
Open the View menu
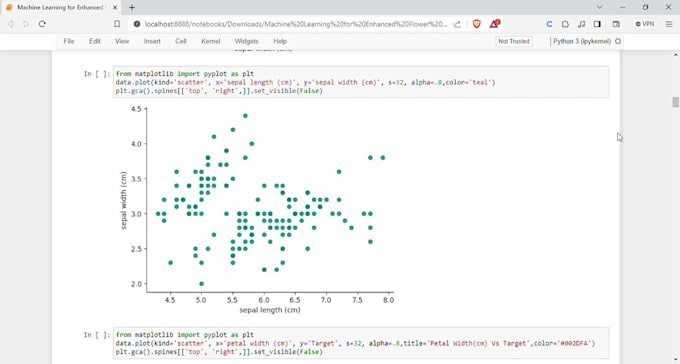click(122, 41)
